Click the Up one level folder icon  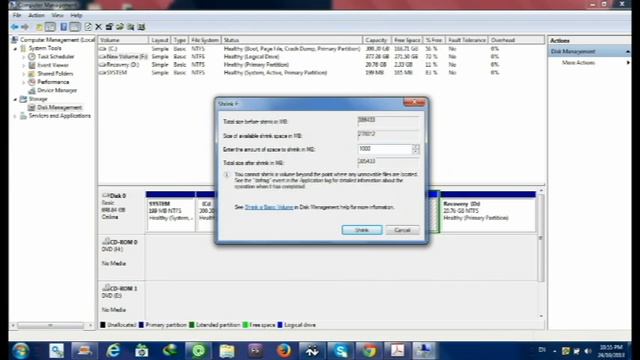pos(39,27)
